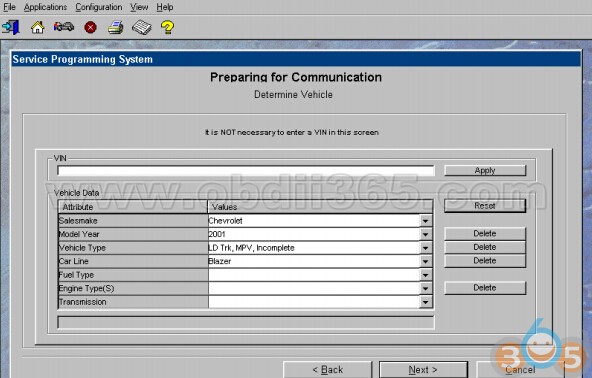Open the Applications menu
The width and height of the screenshot is (592, 378).
[x=45, y=7]
